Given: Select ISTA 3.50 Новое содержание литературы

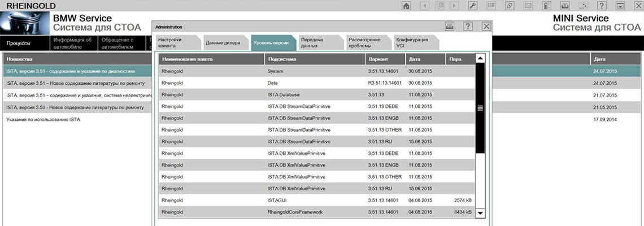Looking at the screenshot, I should tap(77, 107).
